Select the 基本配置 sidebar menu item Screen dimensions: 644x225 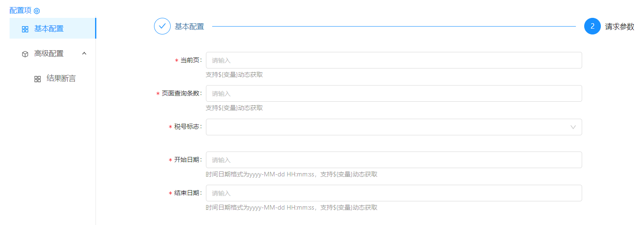tap(49, 29)
